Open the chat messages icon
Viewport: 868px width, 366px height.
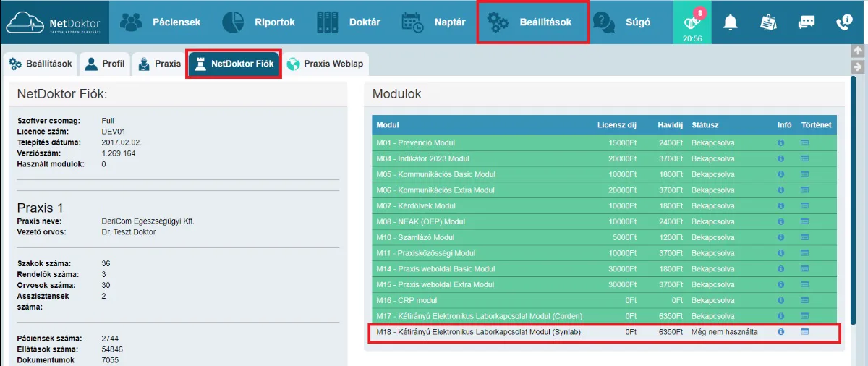click(x=807, y=22)
